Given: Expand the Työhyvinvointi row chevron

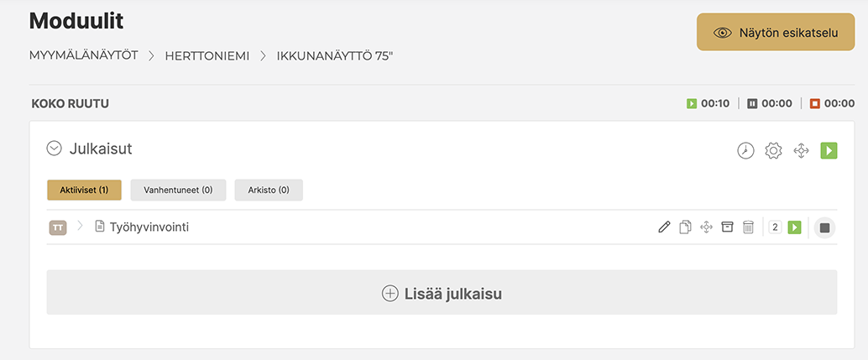Looking at the screenshot, I should tap(81, 226).
